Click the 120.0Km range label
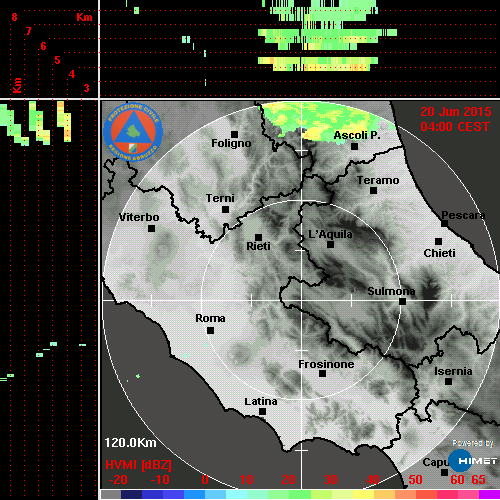500x500 pixels. [130, 443]
